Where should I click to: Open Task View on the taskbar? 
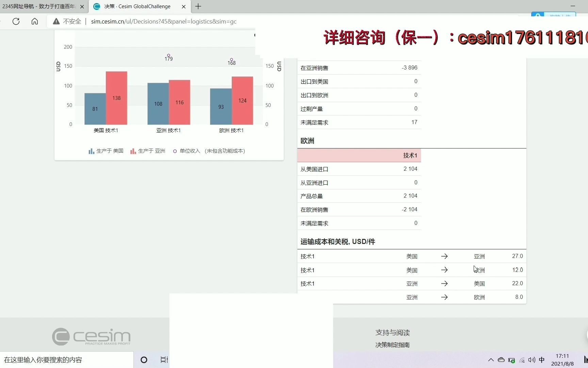pyautogui.click(x=164, y=360)
